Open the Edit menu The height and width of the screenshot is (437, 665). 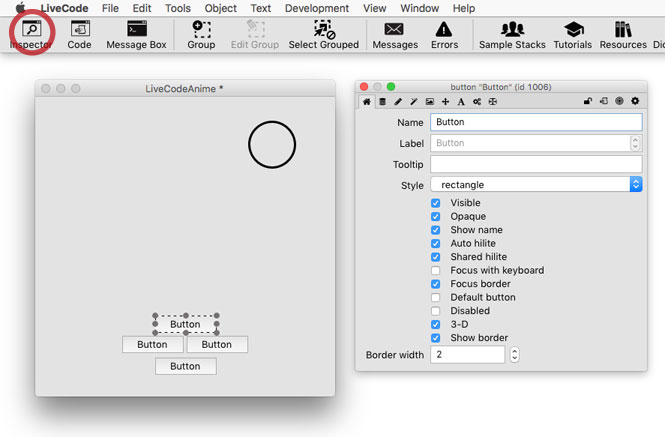point(142,8)
